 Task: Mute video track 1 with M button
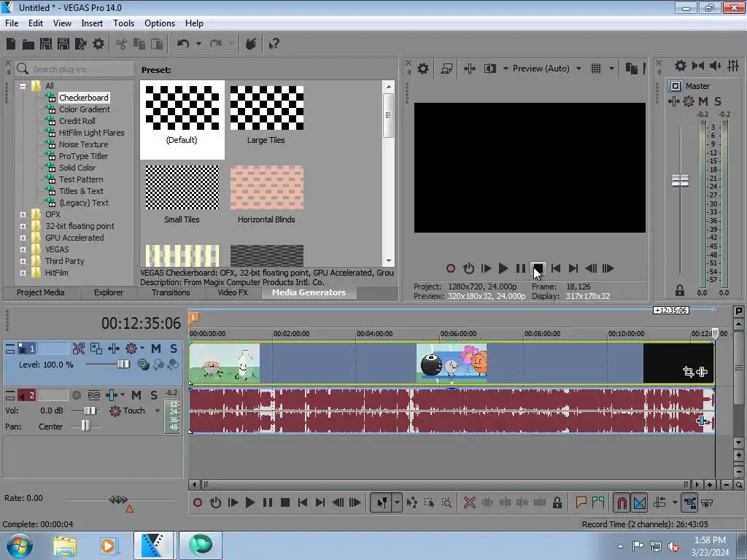[x=156, y=349]
